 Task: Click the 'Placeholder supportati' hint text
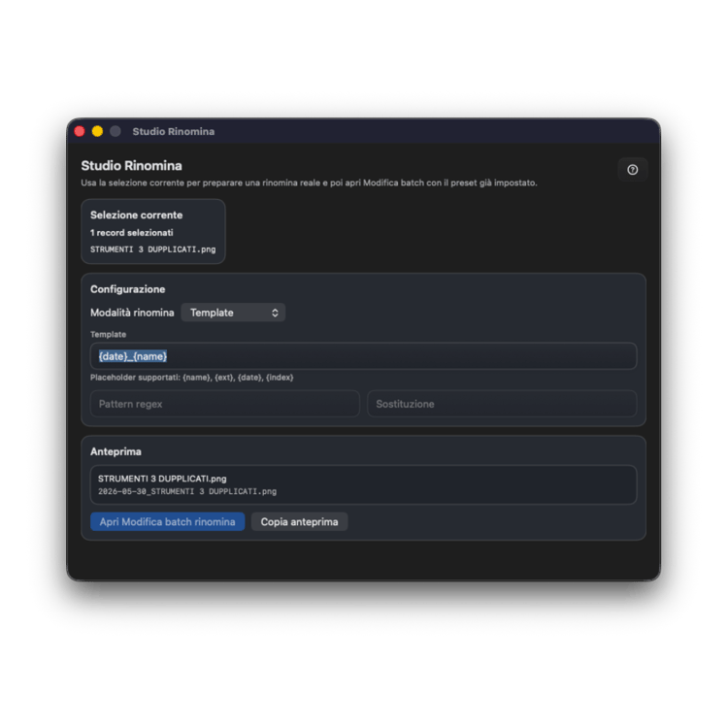coord(192,378)
